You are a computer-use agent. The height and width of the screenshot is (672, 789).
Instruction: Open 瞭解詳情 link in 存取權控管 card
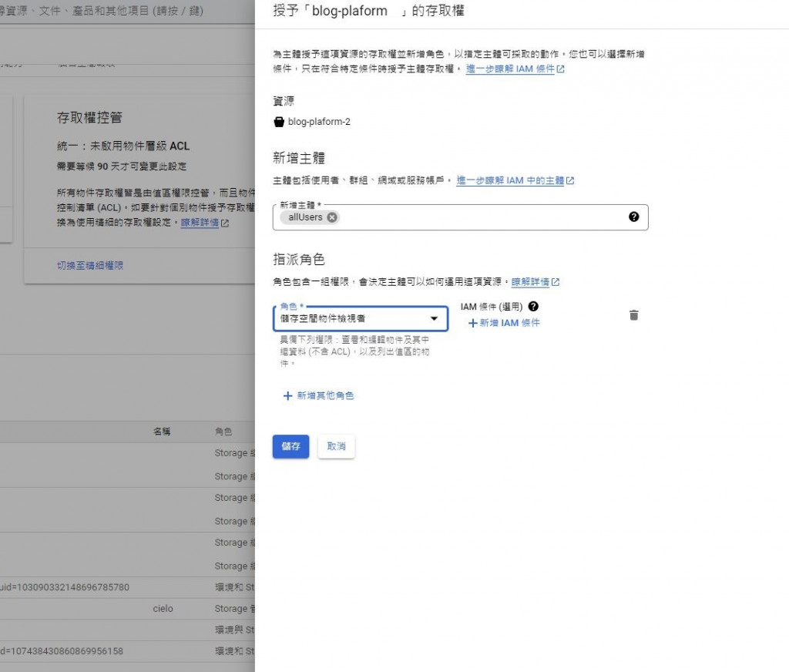click(x=204, y=223)
